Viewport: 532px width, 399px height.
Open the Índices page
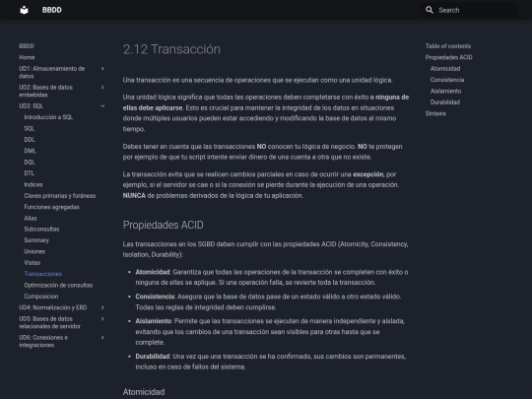pyautogui.click(x=33, y=184)
